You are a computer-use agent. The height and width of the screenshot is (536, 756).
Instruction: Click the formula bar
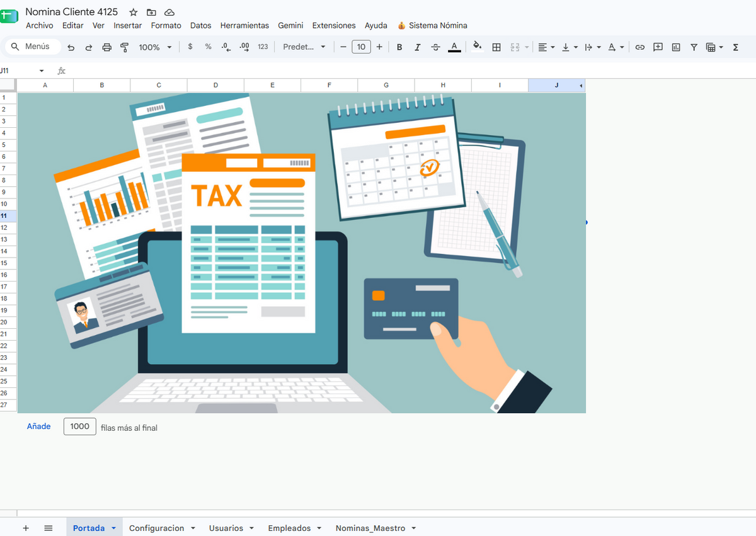tap(409, 71)
